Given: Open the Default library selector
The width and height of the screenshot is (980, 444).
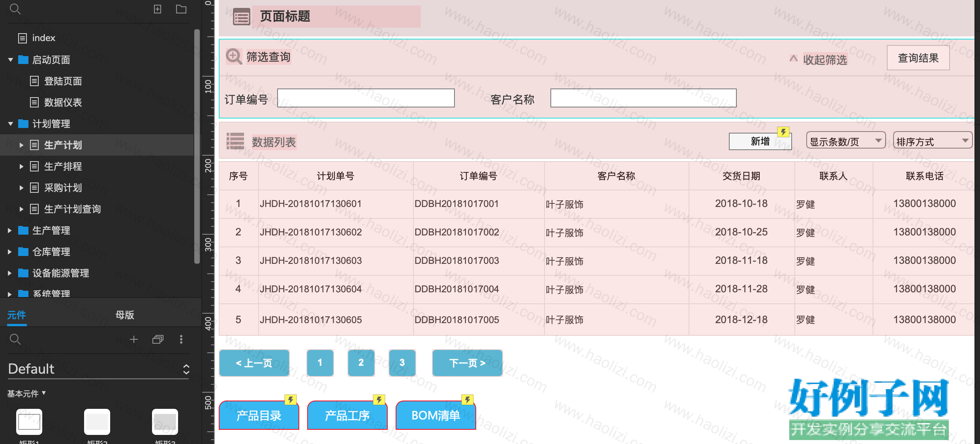Looking at the screenshot, I should [x=99, y=369].
